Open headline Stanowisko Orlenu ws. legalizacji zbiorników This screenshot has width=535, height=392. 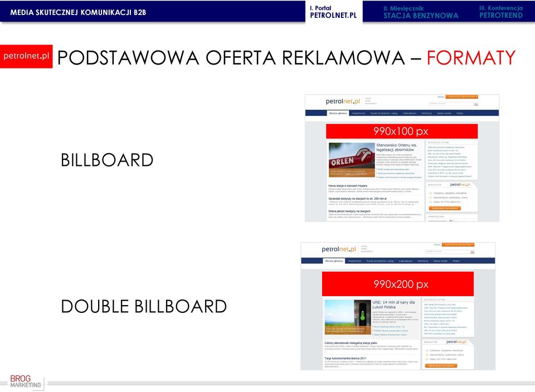(x=396, y=147)
